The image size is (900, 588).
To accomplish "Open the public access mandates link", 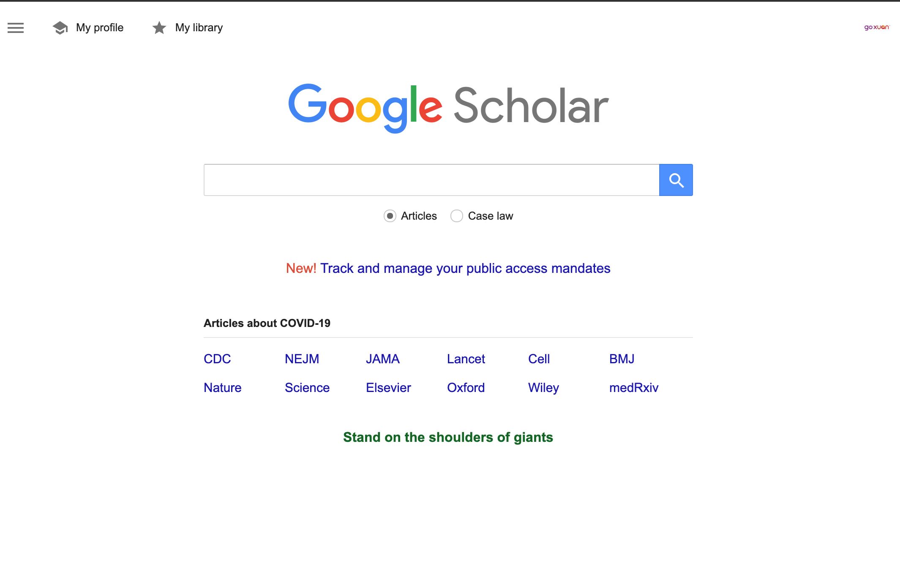I will click(x=465, y=268).
